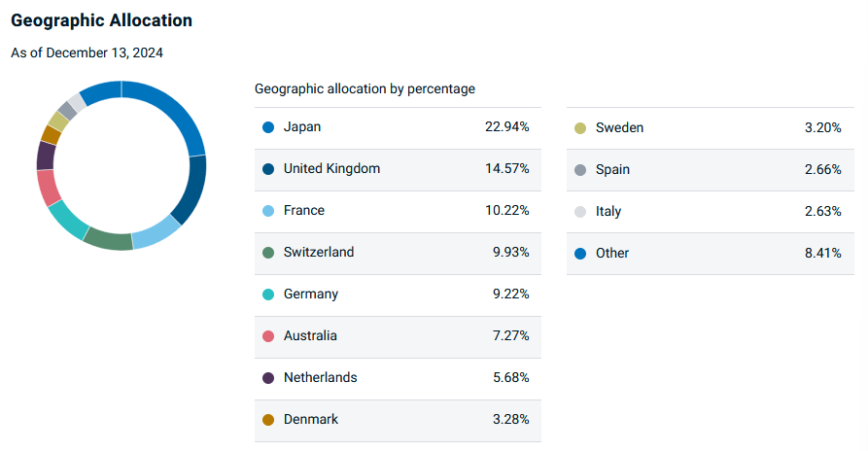The width and height of the screenshot is (868, 451).
Task: Click the Japan blue legend dot
Action: tap(268, 127)
